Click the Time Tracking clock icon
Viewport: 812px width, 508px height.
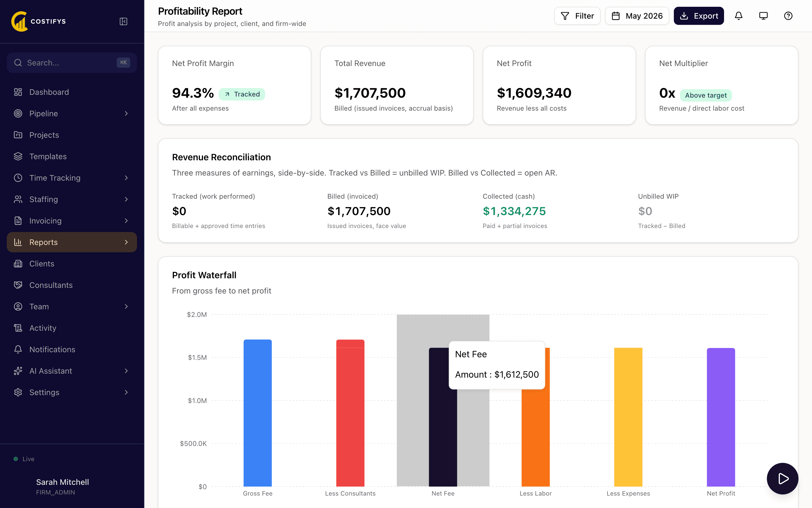click(x=18, y=178)
